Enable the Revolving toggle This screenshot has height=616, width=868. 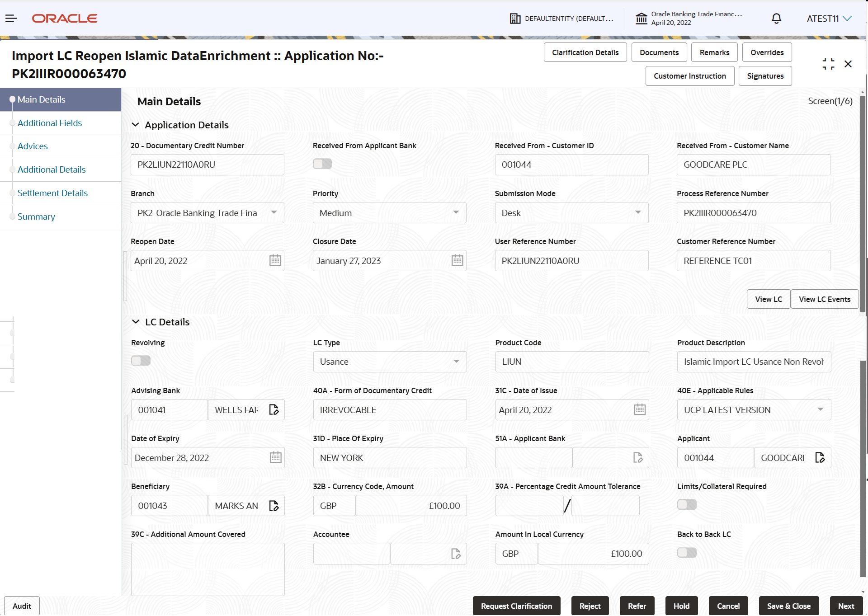click(x=141, y=360)
